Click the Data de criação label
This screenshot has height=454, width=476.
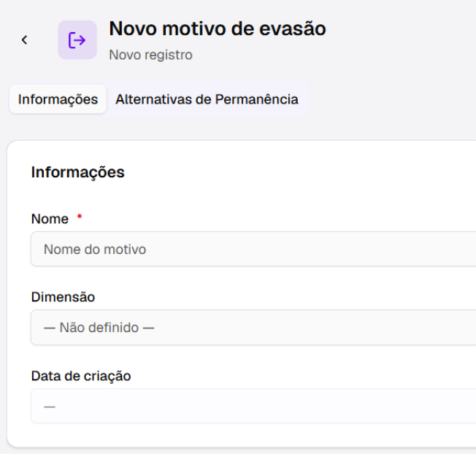click(x=81, y=376)
